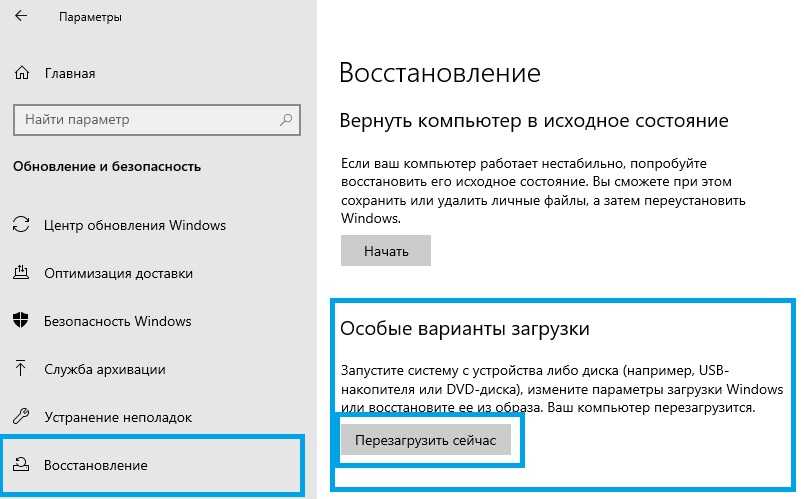Open Главная home page
Image resolution: width=804 pixels, height=499 pixels.
pos(70,73)
